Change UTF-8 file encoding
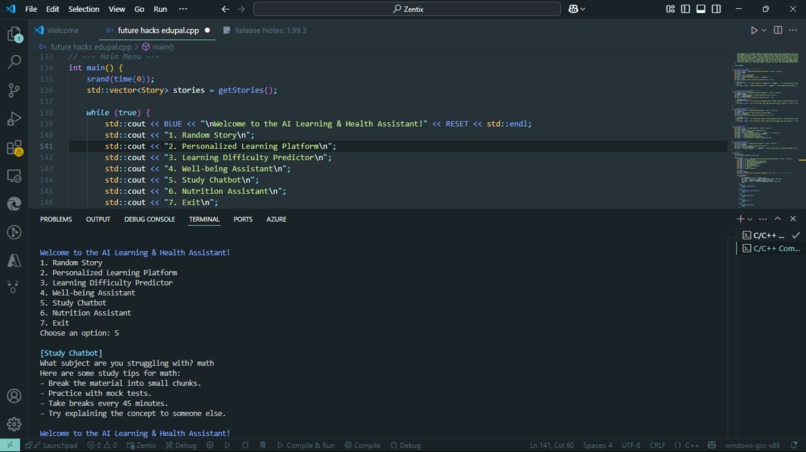 pos(631,445)
